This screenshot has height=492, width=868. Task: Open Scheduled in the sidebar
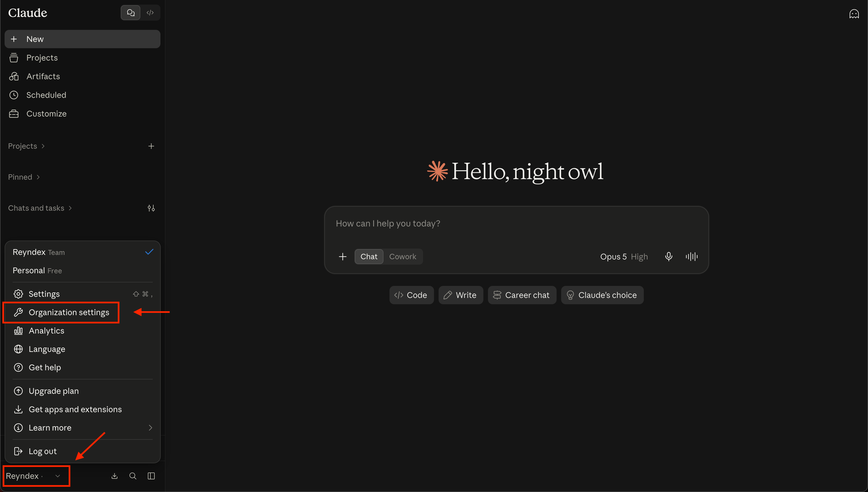tap(82, 95)
